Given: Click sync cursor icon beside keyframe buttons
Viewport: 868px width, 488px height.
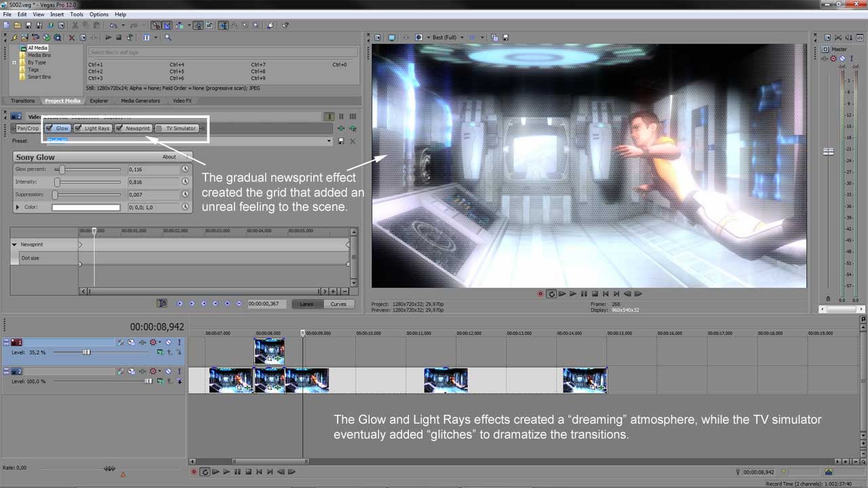Looking at the screenshot, I should 162,304.
